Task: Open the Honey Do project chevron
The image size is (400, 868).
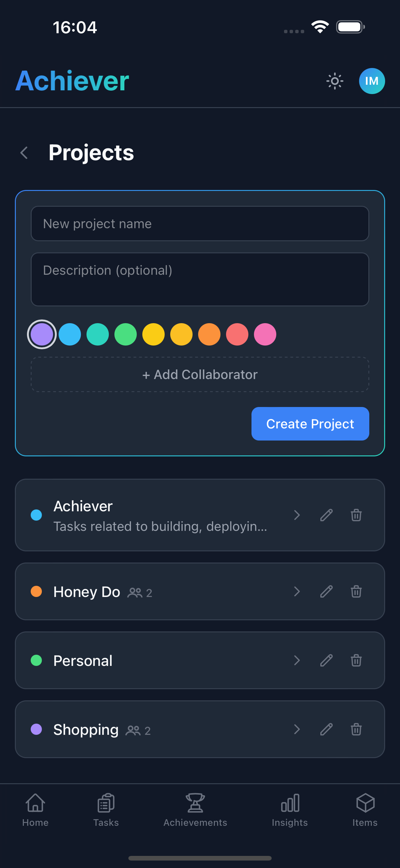Action: click(x=297, y=592)
